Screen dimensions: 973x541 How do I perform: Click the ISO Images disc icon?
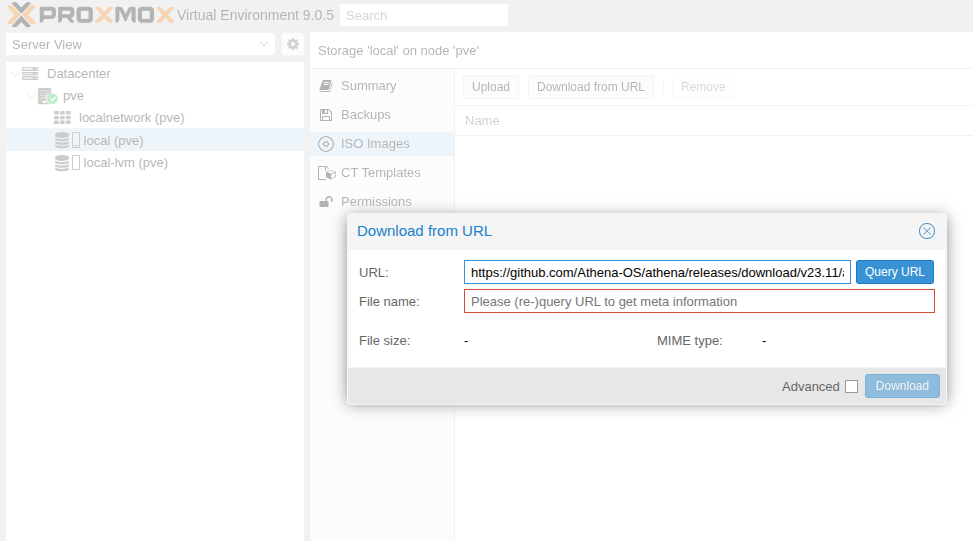[x=326, y=144]
